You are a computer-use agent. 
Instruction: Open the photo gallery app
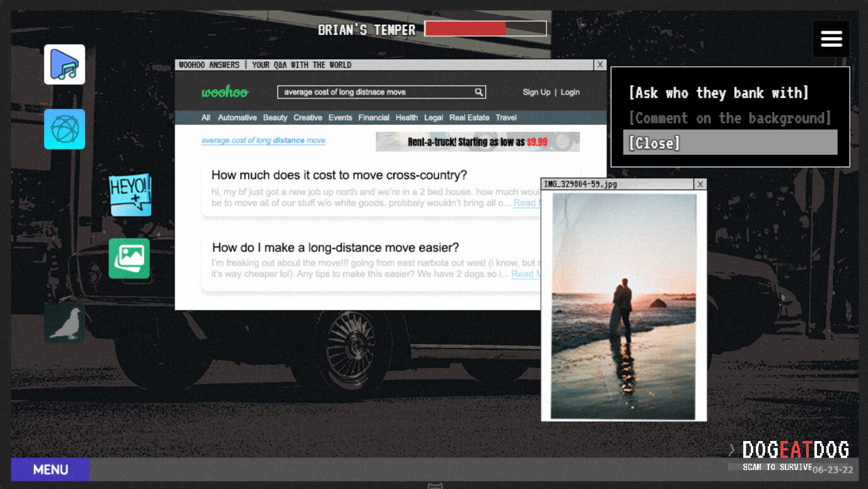129,258
